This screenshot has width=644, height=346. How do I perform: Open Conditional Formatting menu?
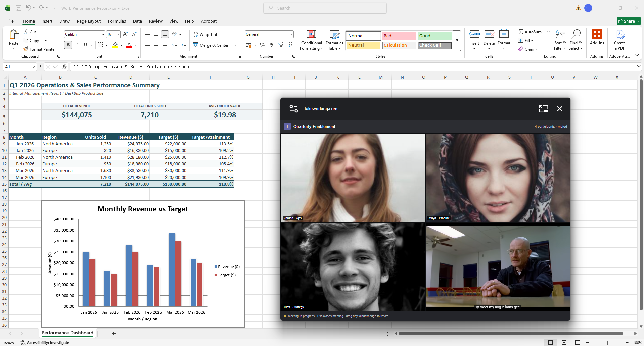(x=311, y=40)
